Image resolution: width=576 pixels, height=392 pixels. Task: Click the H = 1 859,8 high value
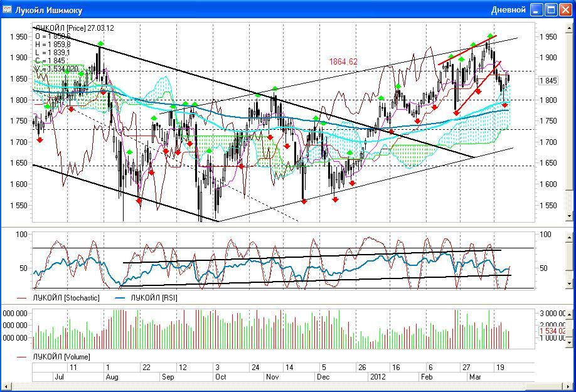53,45
